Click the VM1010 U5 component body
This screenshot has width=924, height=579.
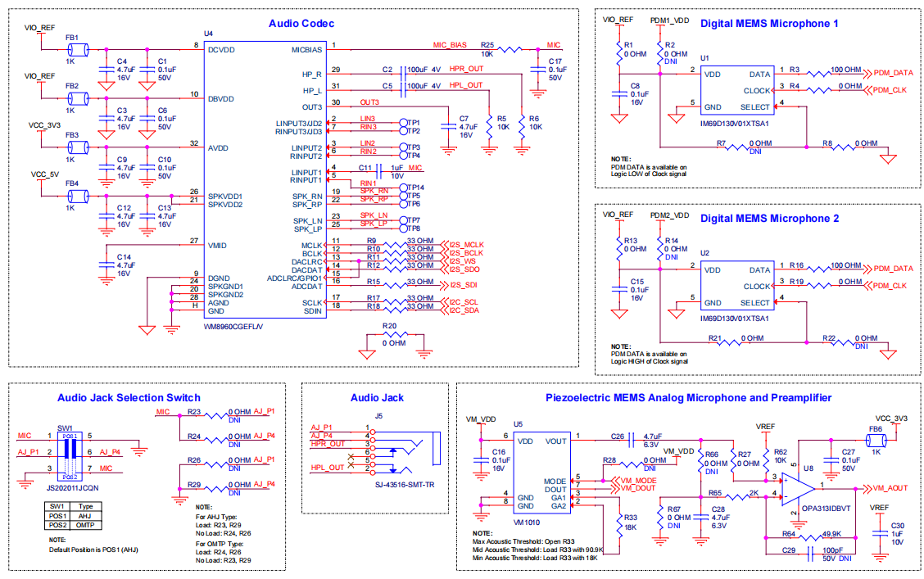pos(541,472)
